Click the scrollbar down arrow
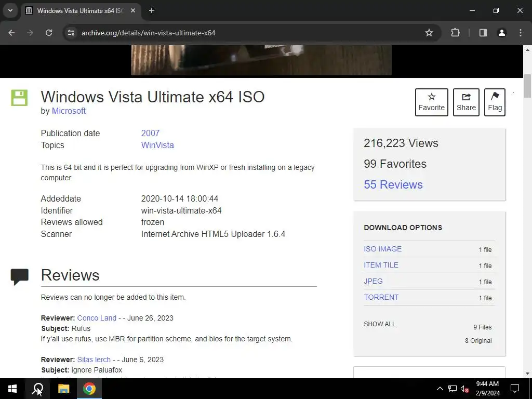 point(527,374)
